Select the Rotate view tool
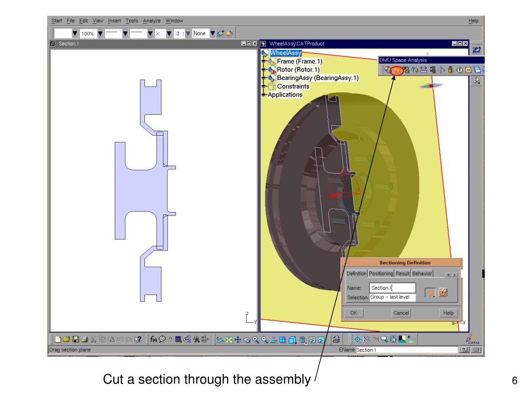This screenshot has width=532, height=399. pos(247,340)
